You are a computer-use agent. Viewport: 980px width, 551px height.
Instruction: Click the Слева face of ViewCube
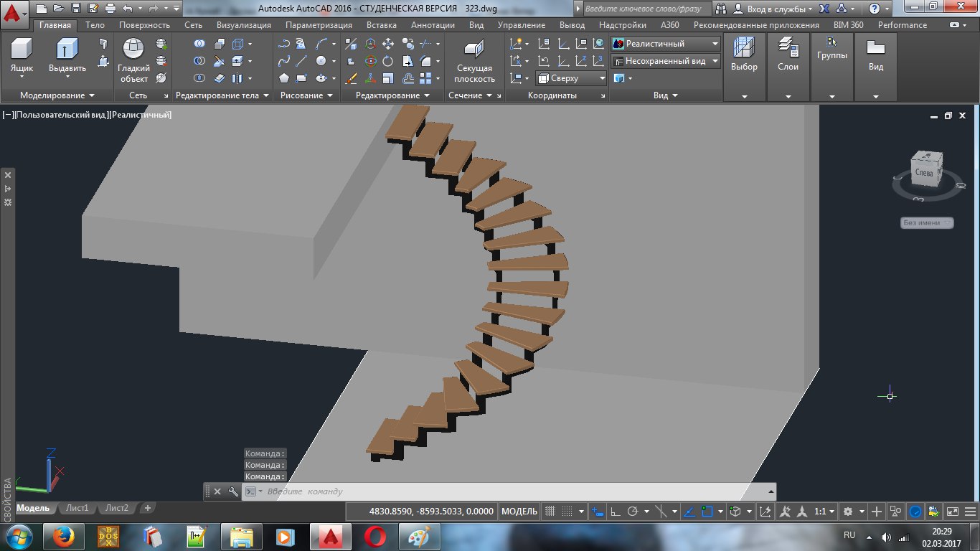(x=924, y=172)
